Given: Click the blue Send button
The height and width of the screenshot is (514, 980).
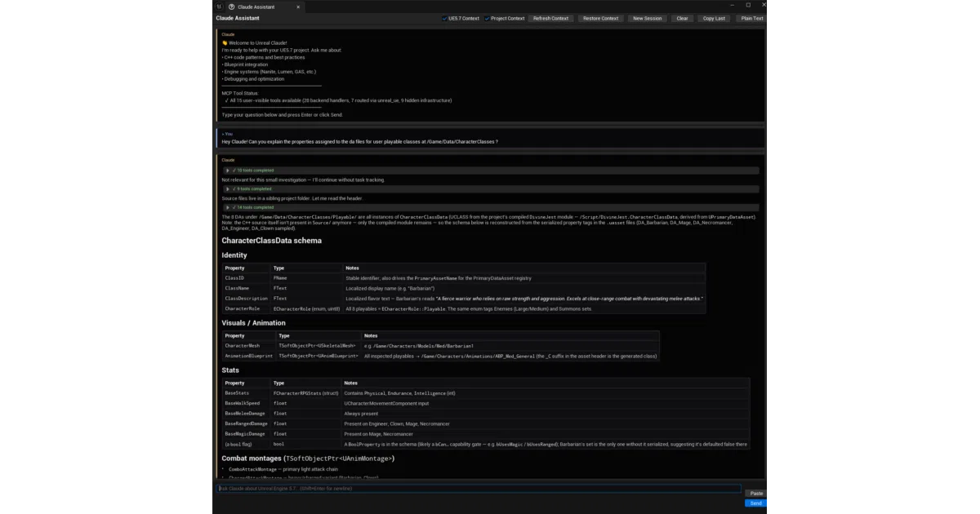Looking at the screenshot, I should (756, 503).
